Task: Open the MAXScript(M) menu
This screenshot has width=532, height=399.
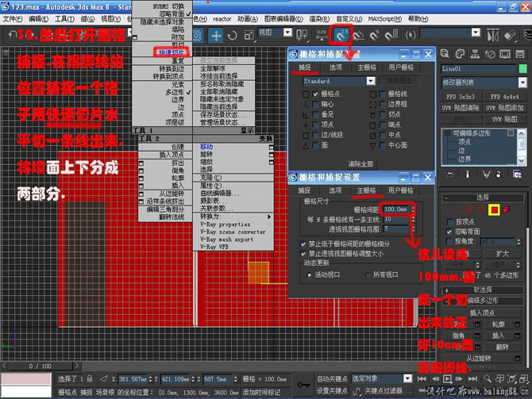Action: pos(385,19)
